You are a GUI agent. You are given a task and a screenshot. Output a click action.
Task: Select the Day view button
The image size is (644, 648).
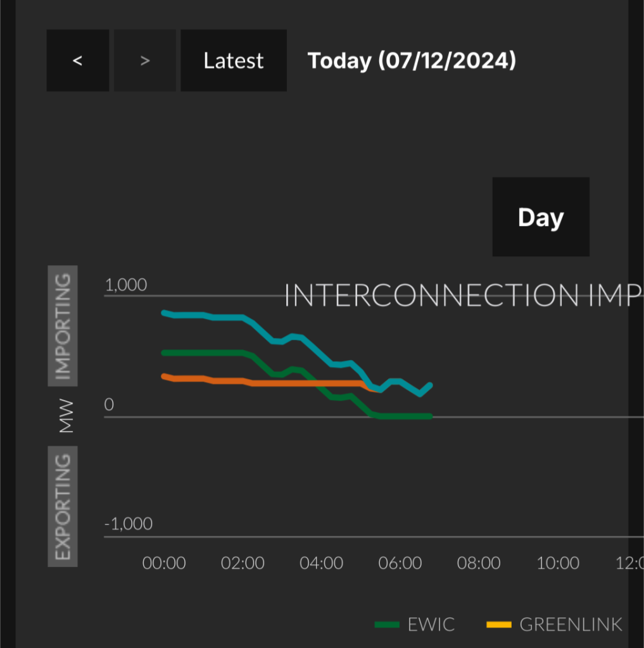click(541, 217)
